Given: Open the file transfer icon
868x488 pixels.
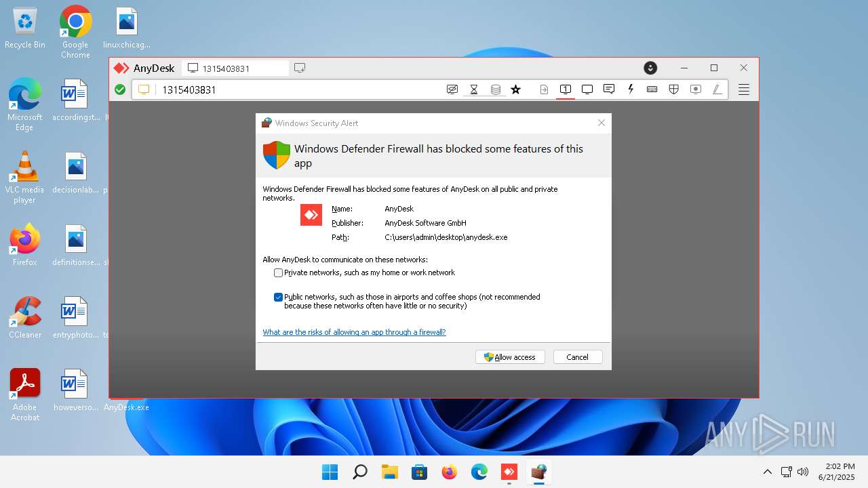Looking at the screenshot, I should click(x=544, y=89).
